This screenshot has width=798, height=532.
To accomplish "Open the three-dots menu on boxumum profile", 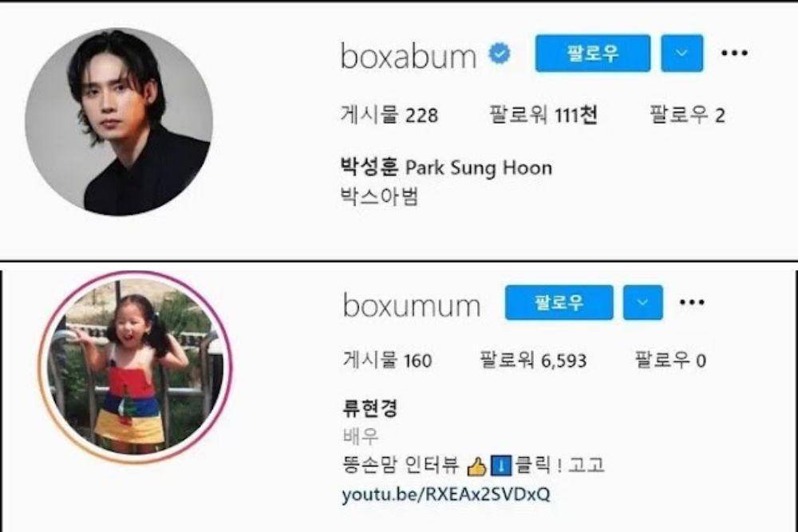I will tap(692, 302).
